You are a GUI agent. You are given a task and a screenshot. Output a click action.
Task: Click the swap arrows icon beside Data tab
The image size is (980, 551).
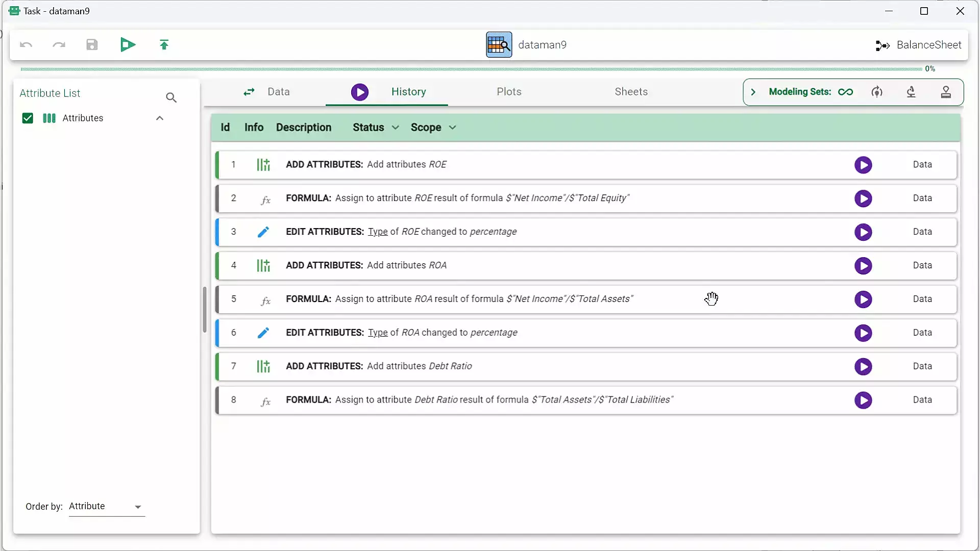click(x=249, y=92)
